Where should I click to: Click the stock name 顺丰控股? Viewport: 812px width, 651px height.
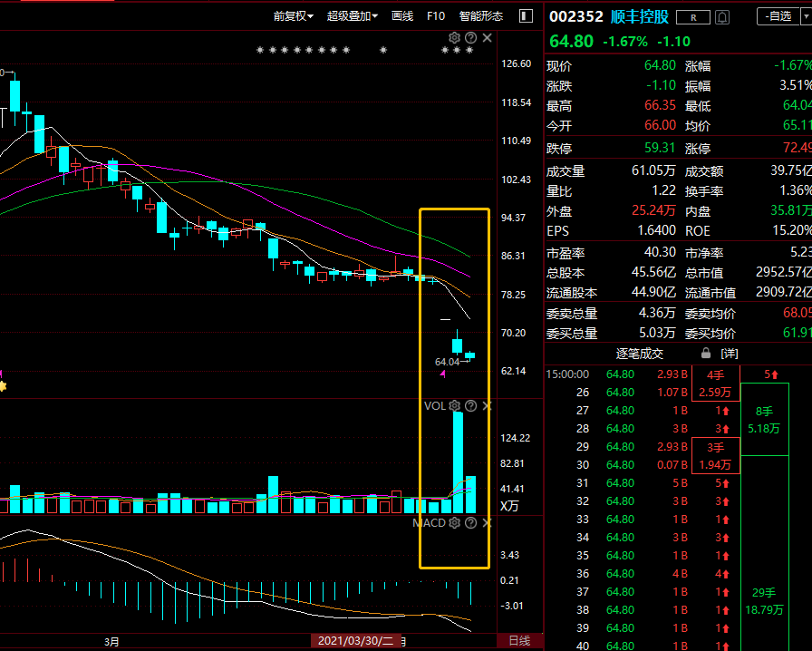pyautogui.click(x=640, y=16)
